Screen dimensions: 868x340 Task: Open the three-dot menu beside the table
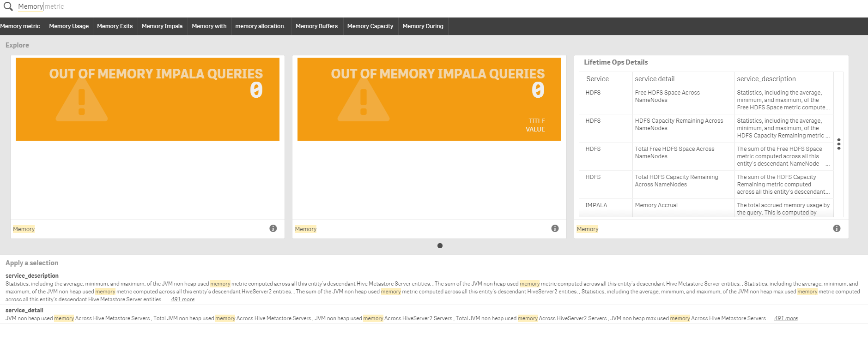839,144
